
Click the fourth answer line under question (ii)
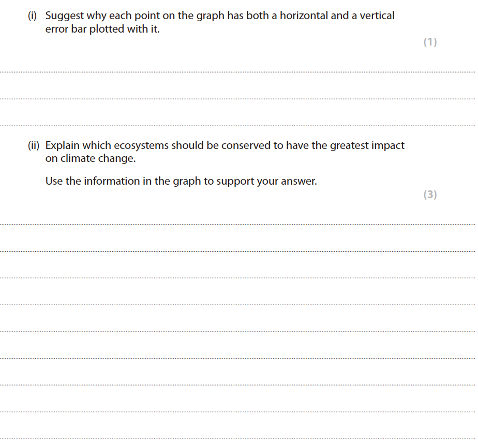pyautogui.click(x=238, y=305)
